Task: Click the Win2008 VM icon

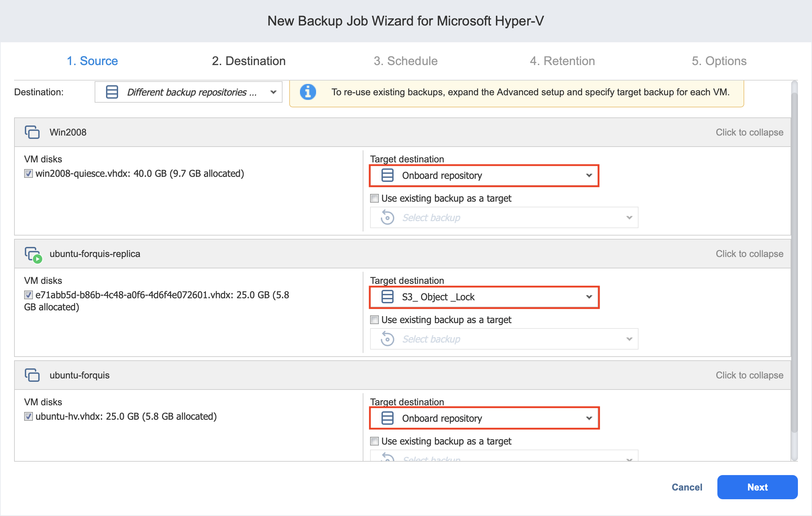Action: [32, 132]
